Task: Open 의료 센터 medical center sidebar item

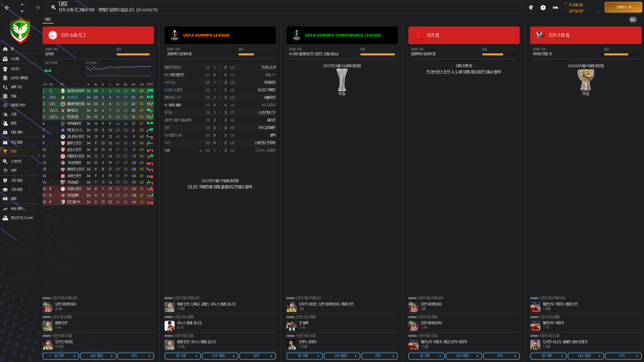Action: coord(16,132)
